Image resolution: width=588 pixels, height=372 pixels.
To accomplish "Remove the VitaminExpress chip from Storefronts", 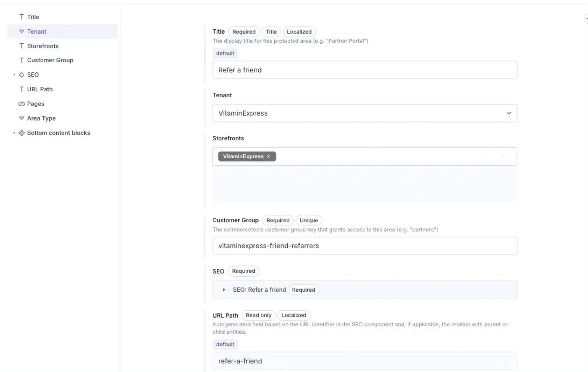I will (268, 156).
